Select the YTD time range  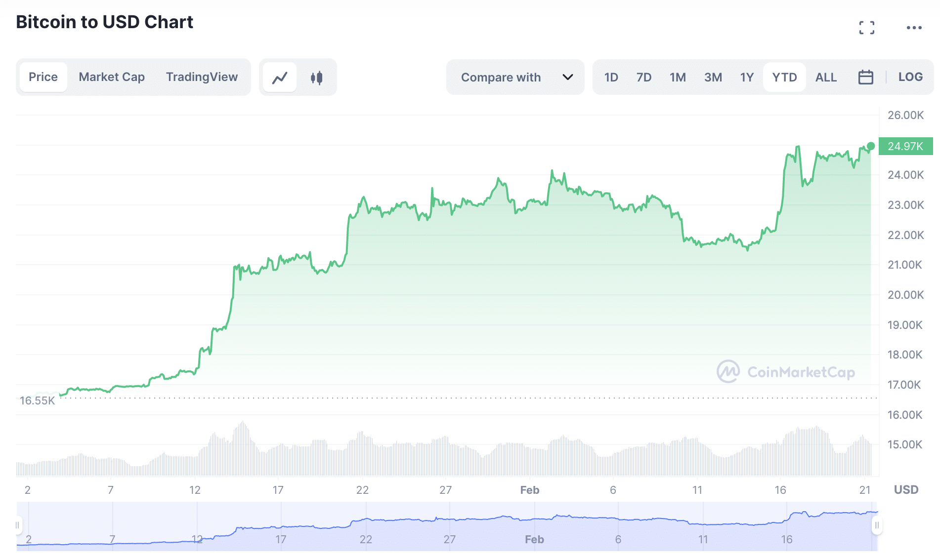coord(784,78)
